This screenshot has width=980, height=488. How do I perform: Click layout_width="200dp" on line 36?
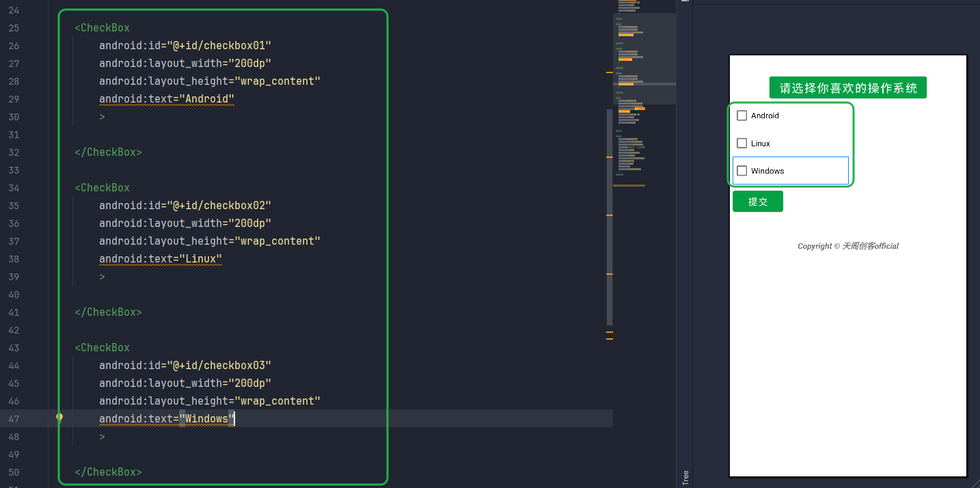click(x=185, y=223)
